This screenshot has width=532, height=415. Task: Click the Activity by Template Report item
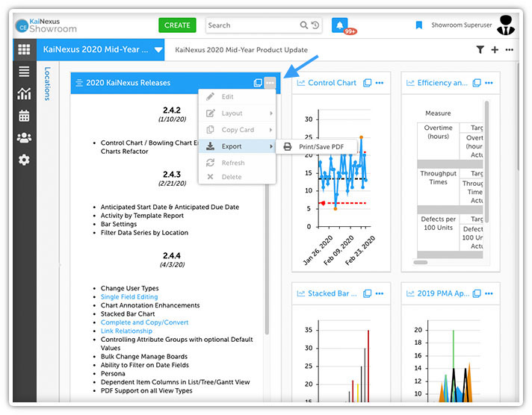tap(142, 216)
